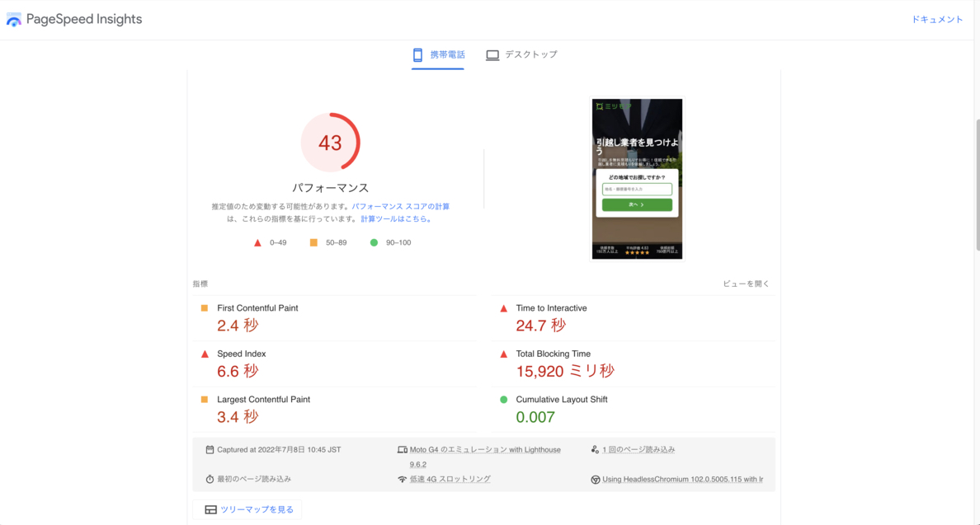Switch to the 携帯電話 tab
The image size is (980, 525).
437,55
